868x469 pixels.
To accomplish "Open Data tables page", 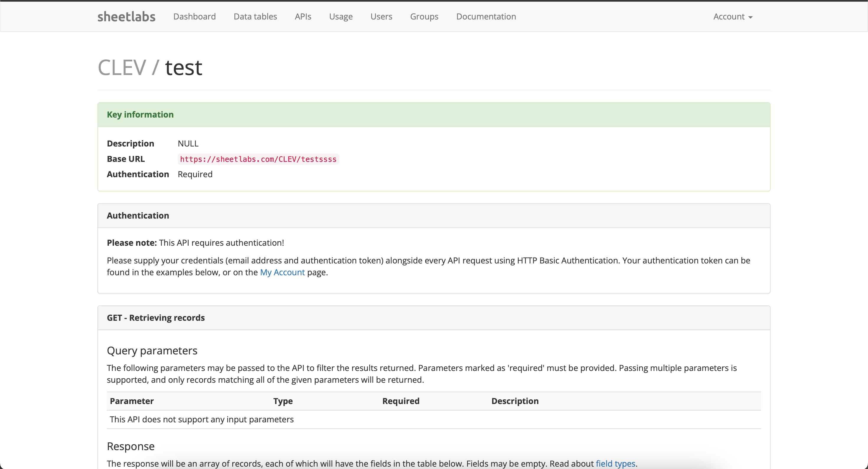I will [255, 17].
